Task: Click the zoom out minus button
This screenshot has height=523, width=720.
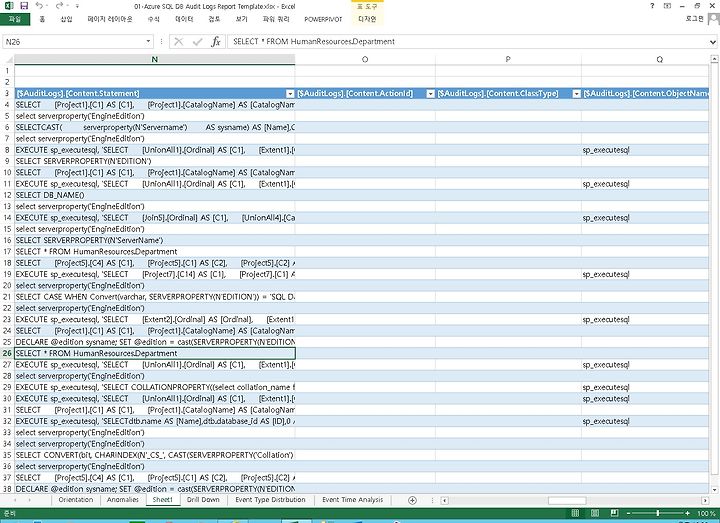Action: (629, 513)
